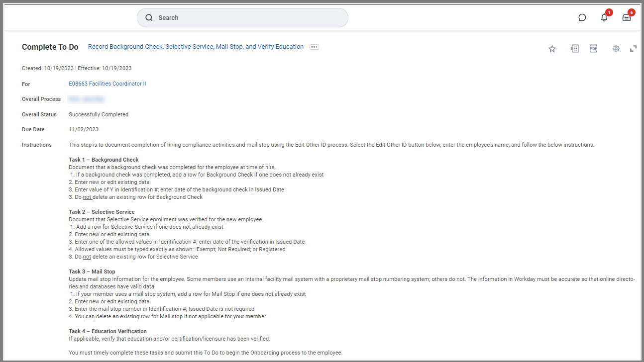Click the Successfully Completed status text
The height and width of the screenshot is (362, 644).
pyautogui.click(x=99, y=114)
